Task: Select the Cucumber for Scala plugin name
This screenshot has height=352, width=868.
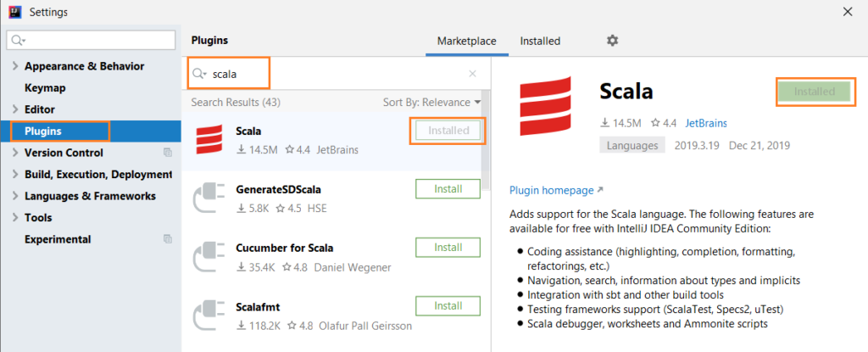Action: point(285,248)
